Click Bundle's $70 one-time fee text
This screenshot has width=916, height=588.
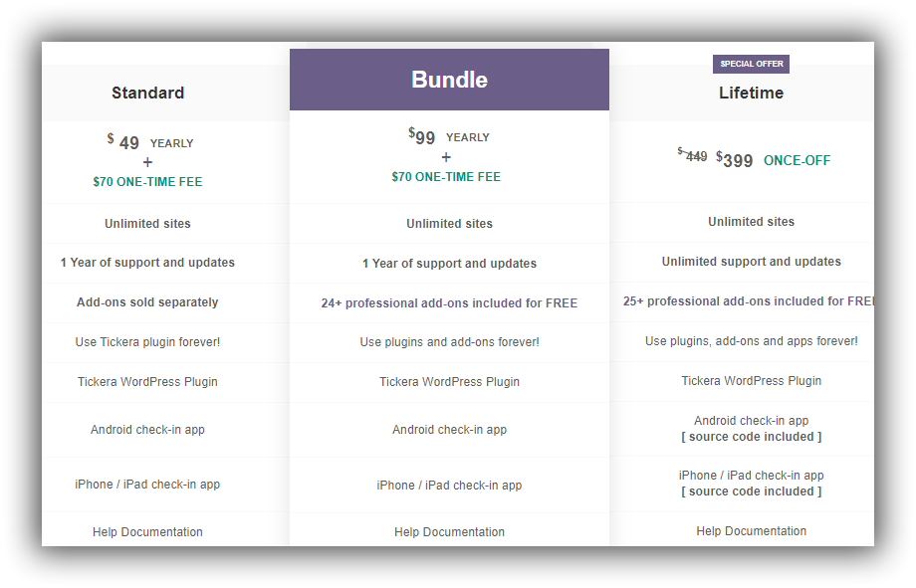pos(446,176)
